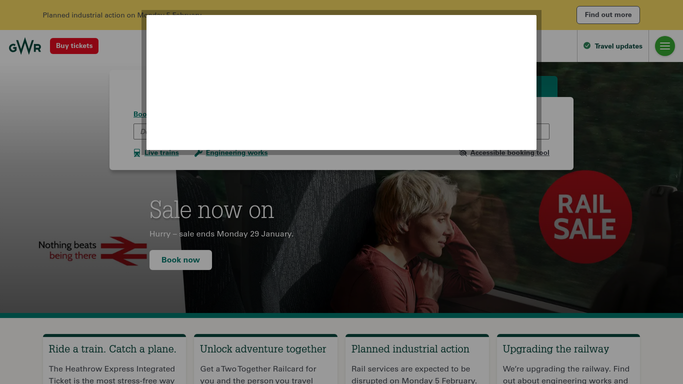
Task: Click the wrench icon for Engineering works
Action: coord(198,153)
